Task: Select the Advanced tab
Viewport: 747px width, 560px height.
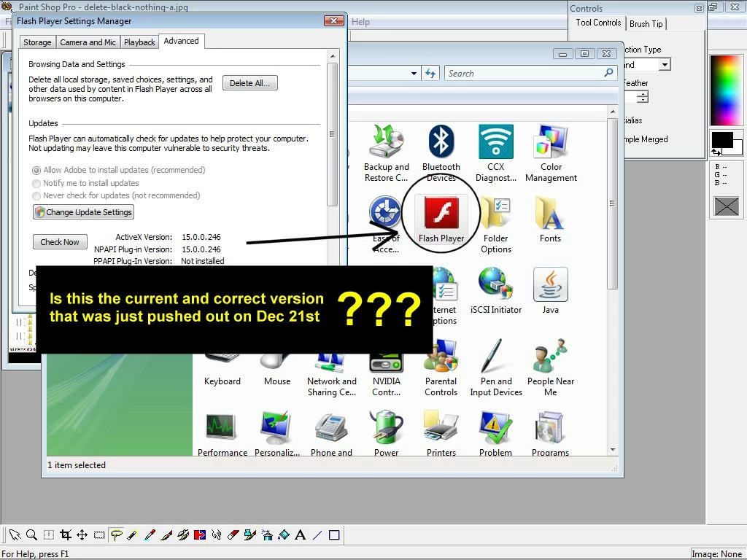Action: pyautogui.click(x=182, y=41)
